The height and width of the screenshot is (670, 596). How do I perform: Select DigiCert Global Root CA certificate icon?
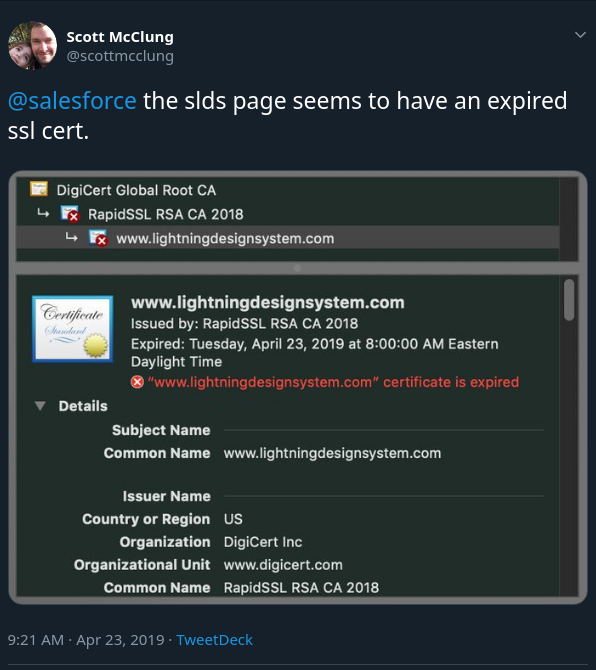click(x=39, y=189)
